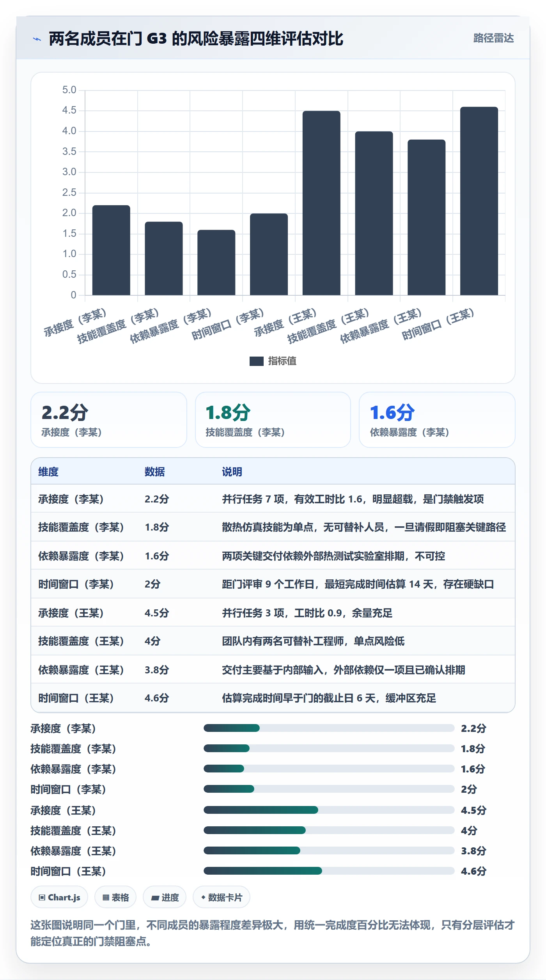
Task: Click the 承接度(王某) bar in chart
Action: click(321, 203)
